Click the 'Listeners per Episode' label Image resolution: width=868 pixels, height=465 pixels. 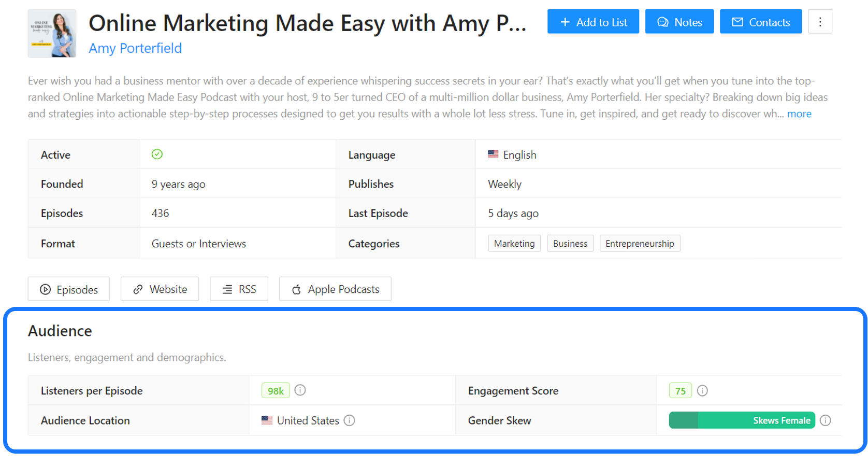click(92, 390)
